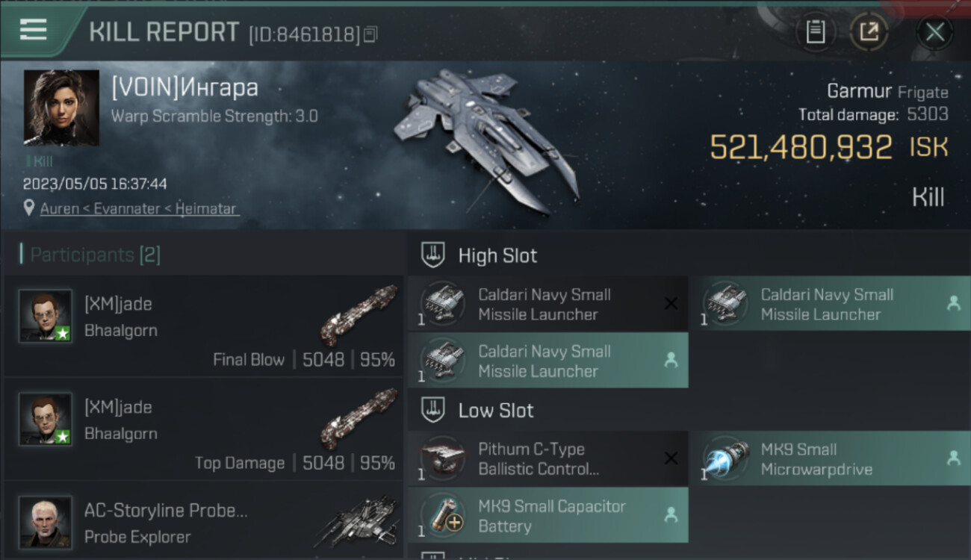Select the Pithum C-Type Ballistic Control item
Screen dimensions: 971x560
548,459
